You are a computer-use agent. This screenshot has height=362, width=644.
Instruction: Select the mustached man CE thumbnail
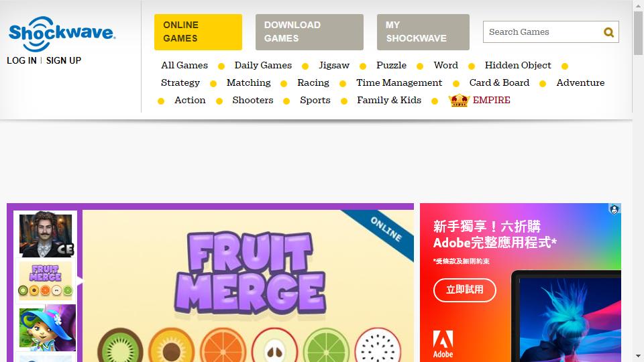click(46, 235)
